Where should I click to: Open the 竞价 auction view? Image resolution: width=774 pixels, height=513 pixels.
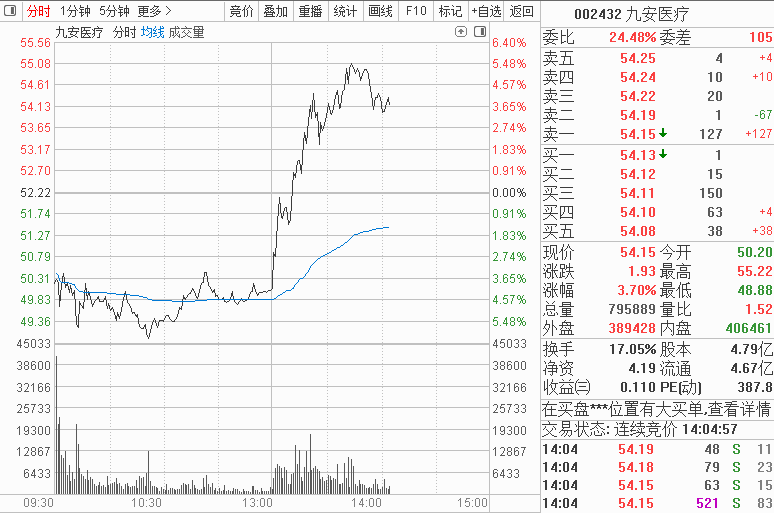(x=241, y=11)
